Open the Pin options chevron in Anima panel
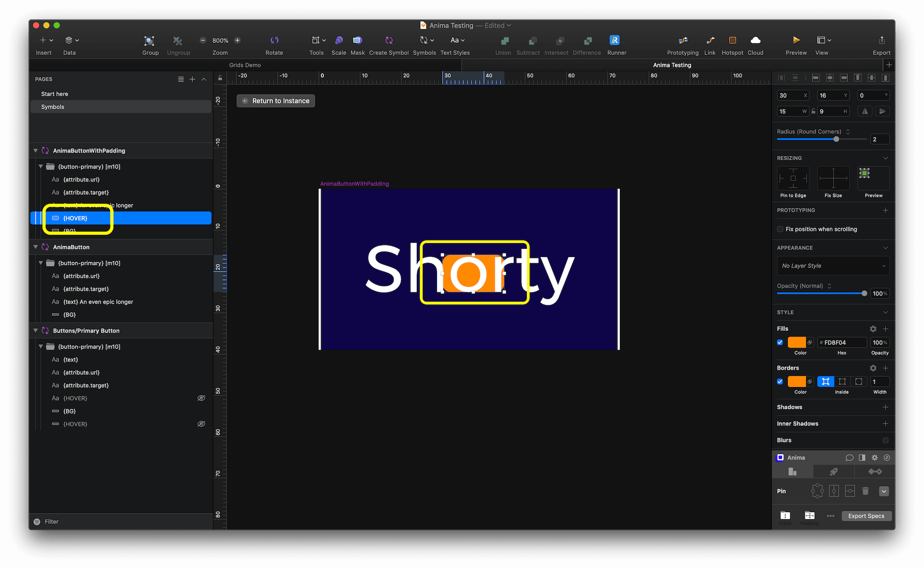The height and width of the screenshot is (568, 924). [884, 491]
